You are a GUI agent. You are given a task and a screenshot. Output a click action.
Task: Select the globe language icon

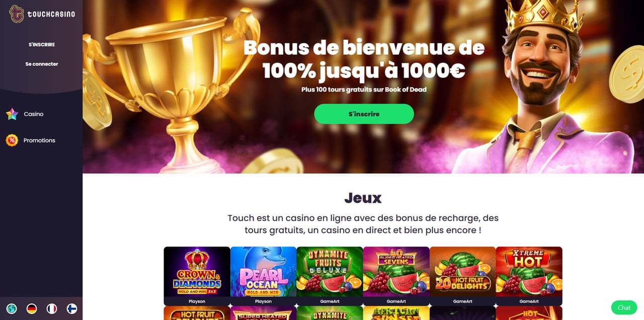click(x=12, y=308)
